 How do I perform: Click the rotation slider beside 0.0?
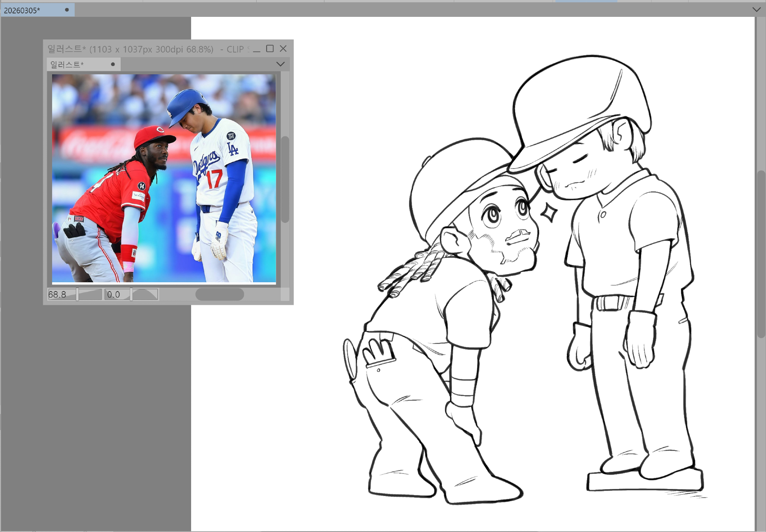[145, 295]
